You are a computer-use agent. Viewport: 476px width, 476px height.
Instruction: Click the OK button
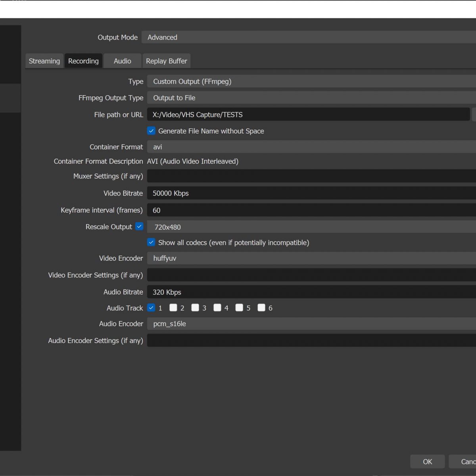[x=427, y=462]
